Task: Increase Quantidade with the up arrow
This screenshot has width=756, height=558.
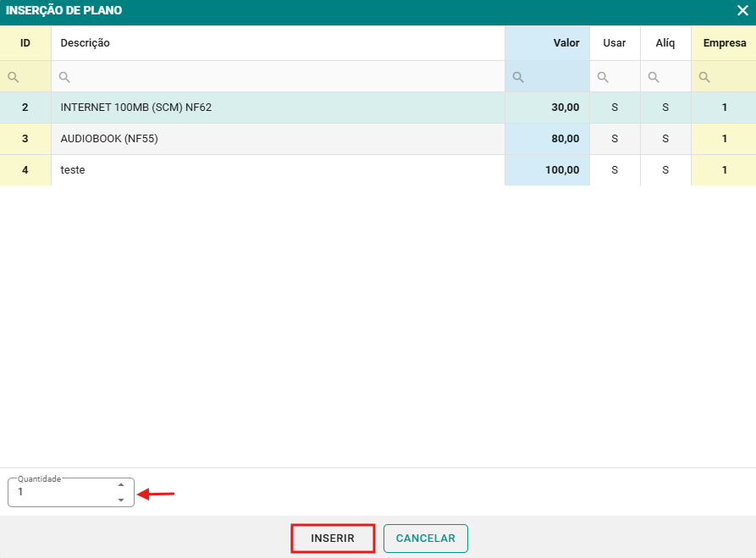Action: [121, 485]
